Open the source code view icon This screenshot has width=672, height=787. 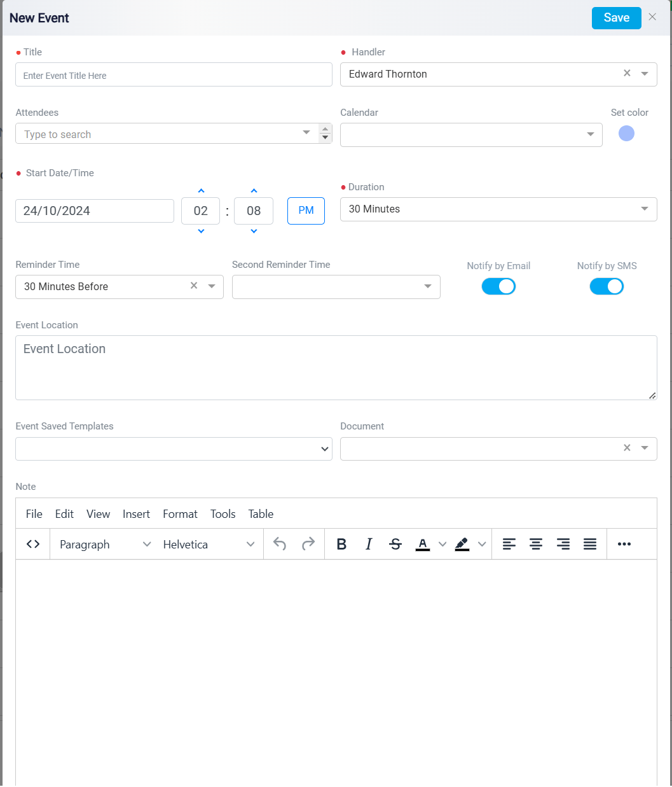pyautogui.click(x=32, y=544)
